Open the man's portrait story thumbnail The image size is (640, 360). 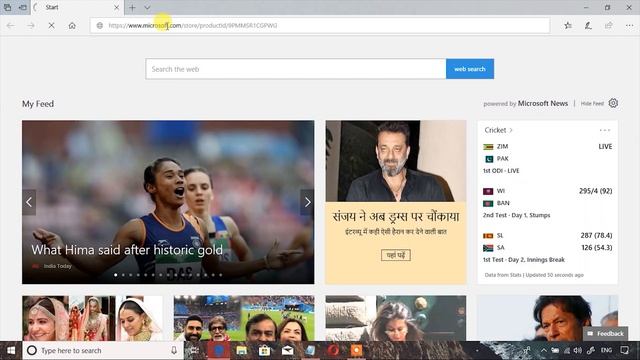(547, 318)
